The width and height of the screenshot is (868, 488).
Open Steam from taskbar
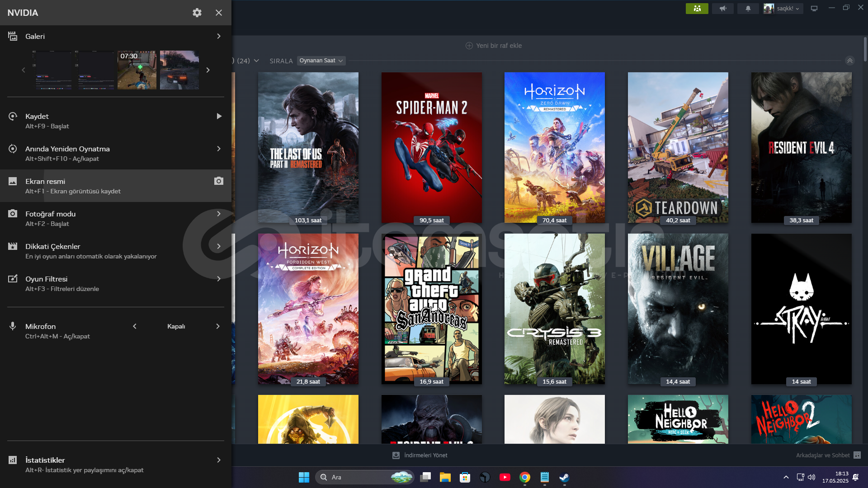click(x=564, y=477)
